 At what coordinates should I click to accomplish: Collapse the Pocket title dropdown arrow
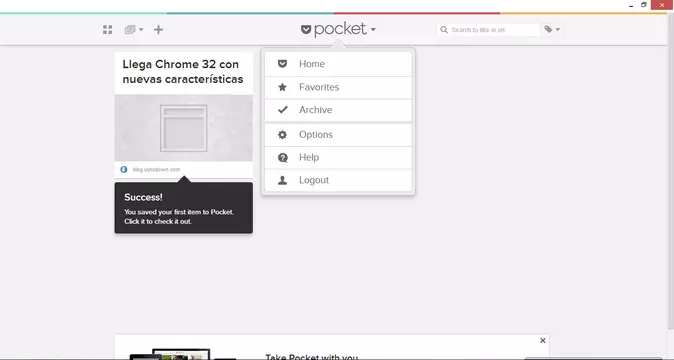[373, 30]
